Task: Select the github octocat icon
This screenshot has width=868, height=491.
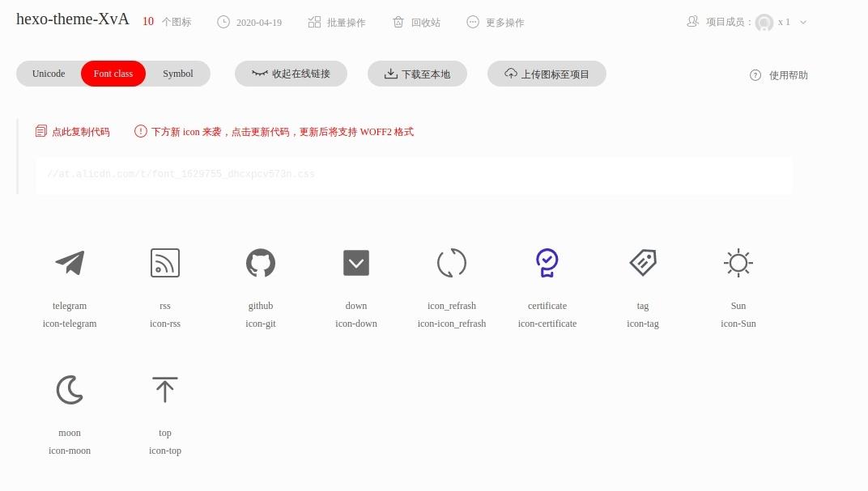Action: tap(261, 263)
